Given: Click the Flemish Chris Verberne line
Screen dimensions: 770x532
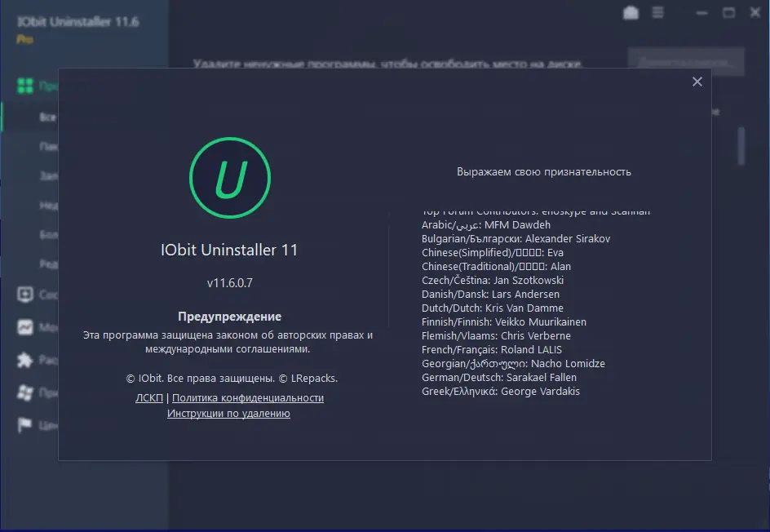Looking at the screenshot, I should (x=497, y=336).
